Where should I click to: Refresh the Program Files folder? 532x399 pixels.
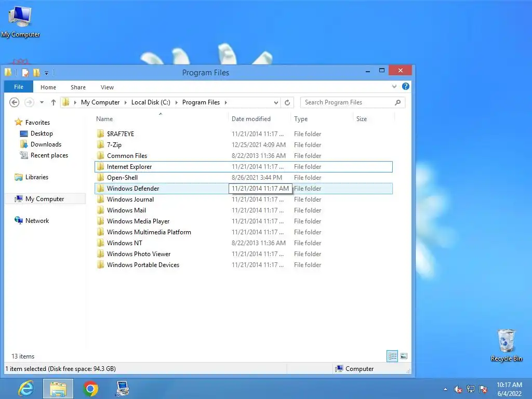point(287,102)
